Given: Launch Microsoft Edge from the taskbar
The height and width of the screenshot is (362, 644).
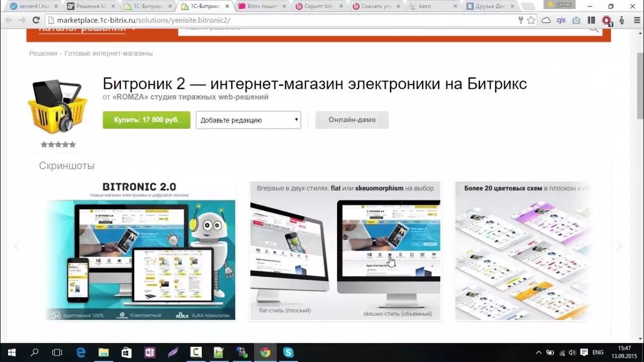Looking at the screenshot, I should click(80, 352).
